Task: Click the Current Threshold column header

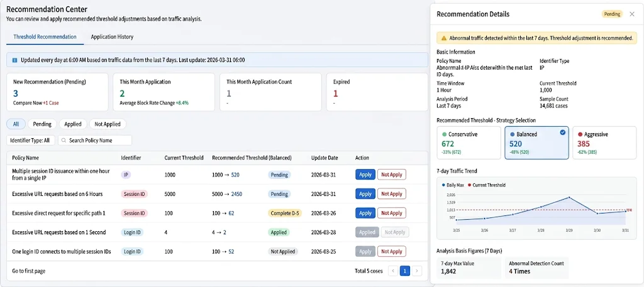Action: point(184,158)
